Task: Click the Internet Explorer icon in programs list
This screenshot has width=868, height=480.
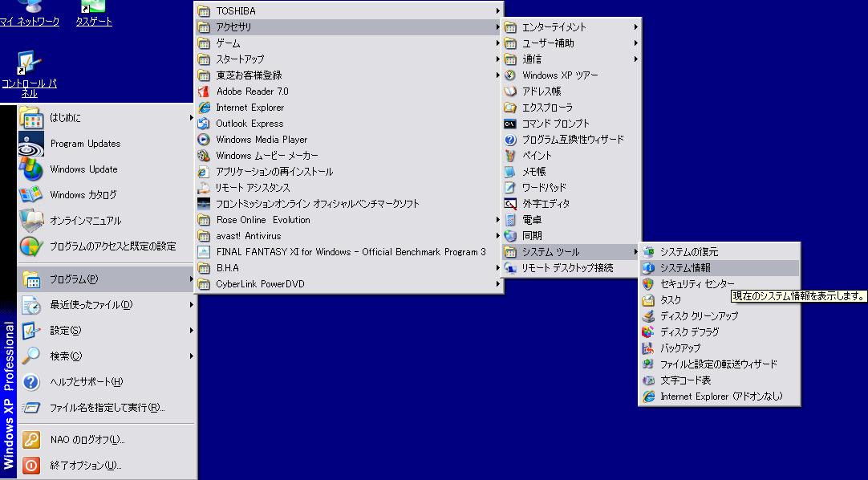Action: coord(204,108)
